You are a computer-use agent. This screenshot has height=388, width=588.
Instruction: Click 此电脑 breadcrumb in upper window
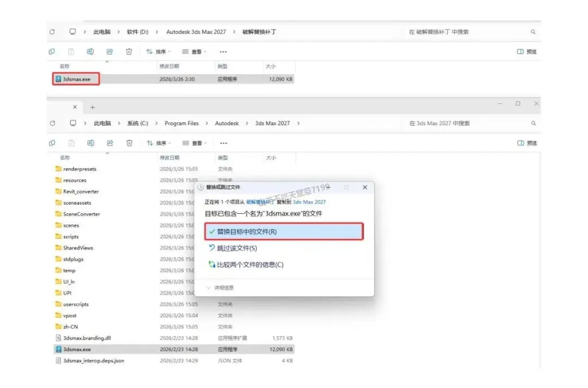click(x=102, y=32)
